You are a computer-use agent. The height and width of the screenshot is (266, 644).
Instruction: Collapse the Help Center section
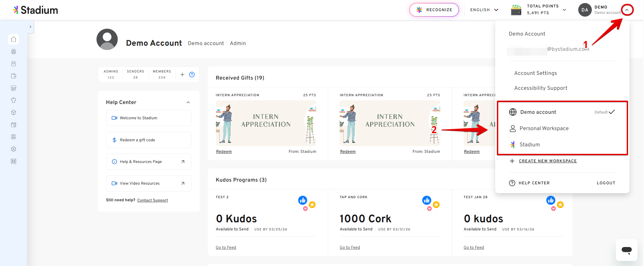click(x=188, y=102)
